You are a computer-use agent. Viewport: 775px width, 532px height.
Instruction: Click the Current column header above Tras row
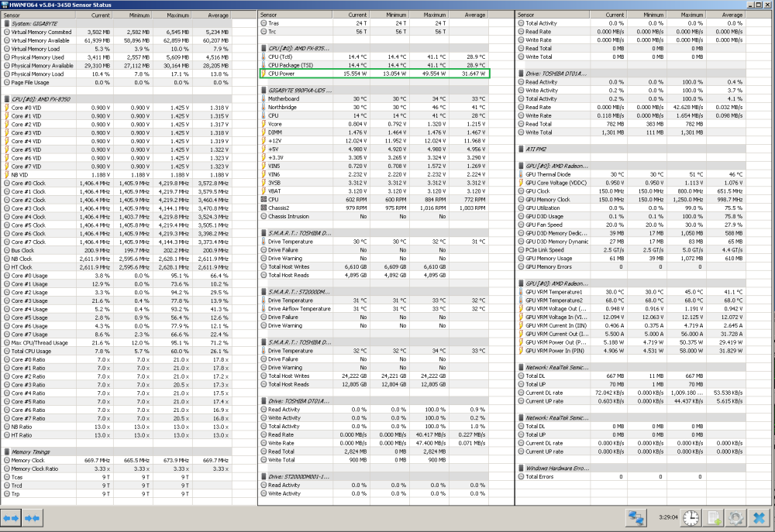coord(351,15)
